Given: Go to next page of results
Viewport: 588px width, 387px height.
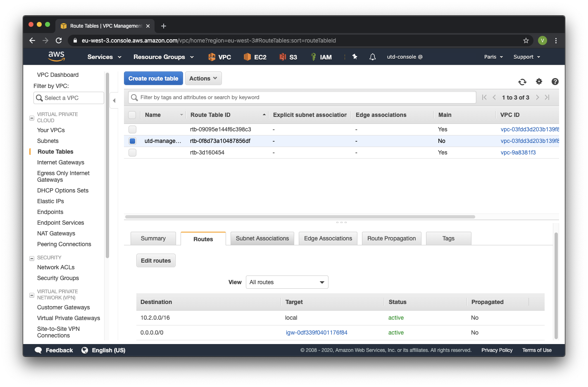Looking at the screenshot, I should pos(537,97).
